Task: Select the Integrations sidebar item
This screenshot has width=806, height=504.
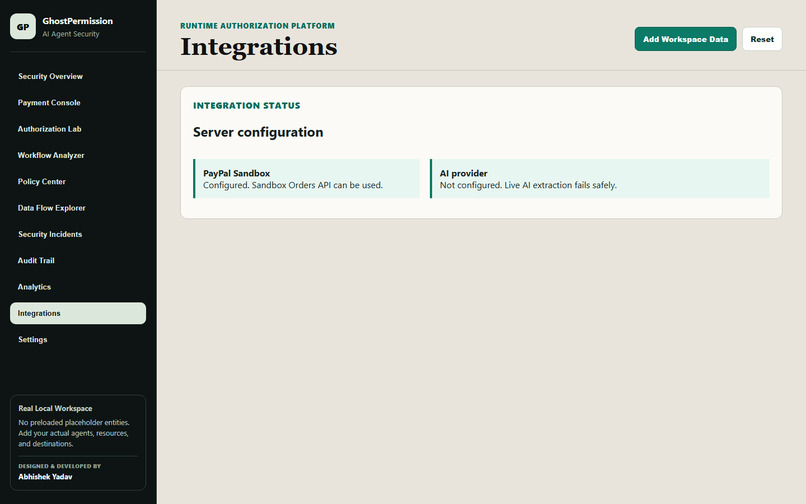Action: (x=78, y=313)
